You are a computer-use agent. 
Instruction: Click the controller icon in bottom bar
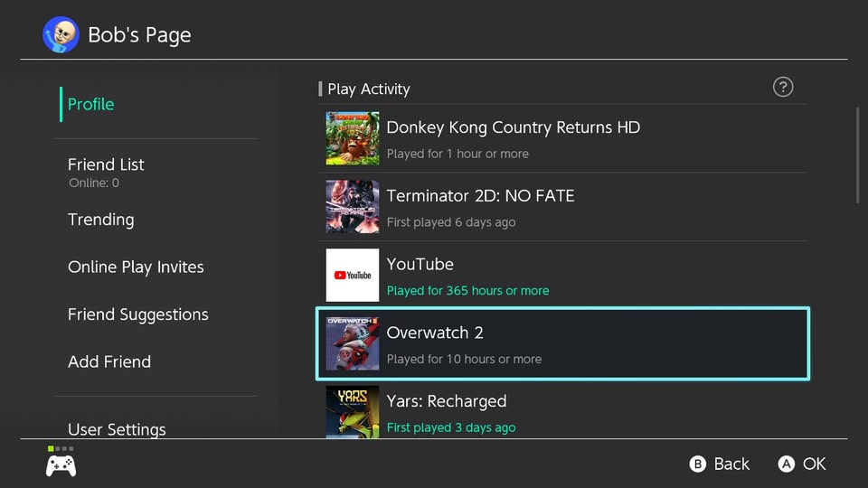tap(61, 465)
